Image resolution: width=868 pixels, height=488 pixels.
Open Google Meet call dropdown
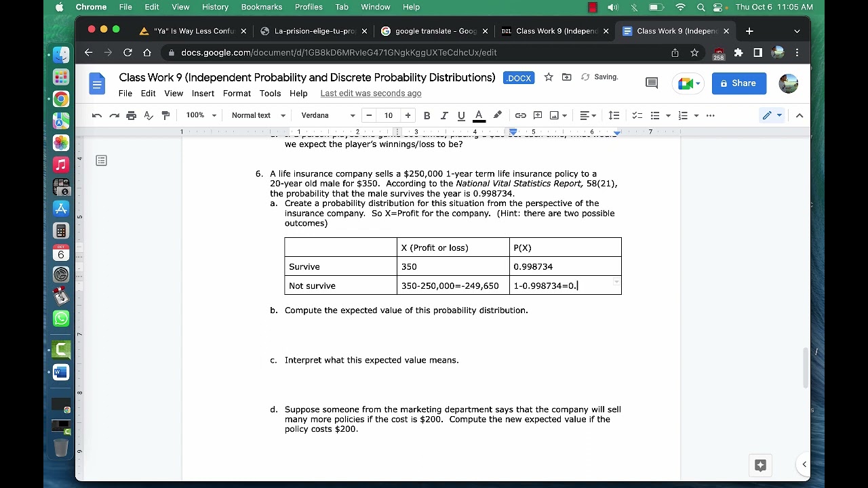[x=690, y=83]
